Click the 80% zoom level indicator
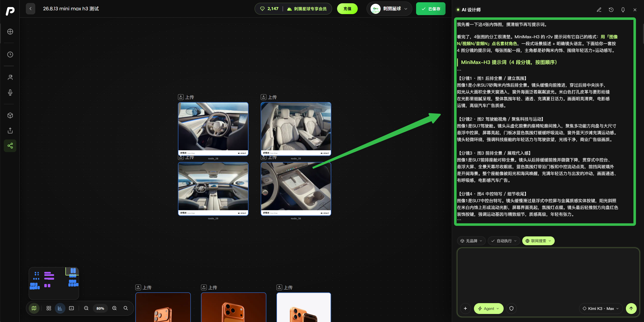This screenshot has height=322, width=644. point(100,308)
